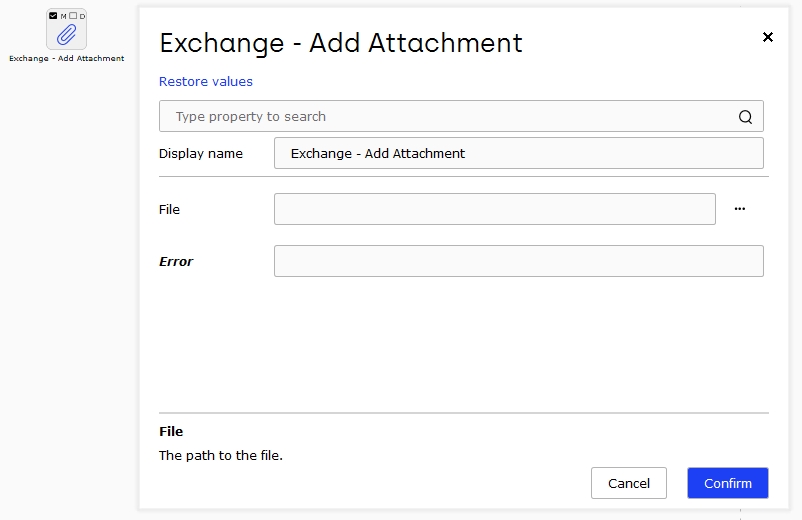802x520 pixels.
Task: Toggle the checked M checkbox on the activity
Action: (53, 16)
